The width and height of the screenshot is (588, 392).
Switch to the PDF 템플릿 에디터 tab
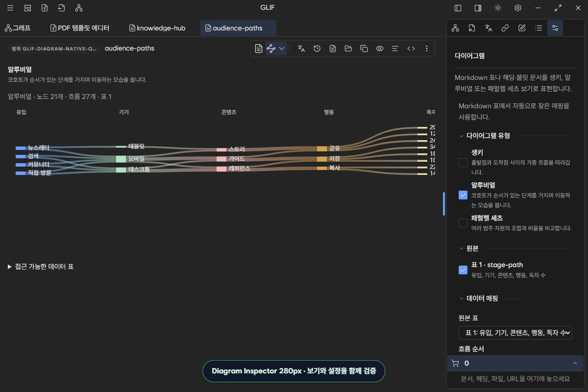80,28
